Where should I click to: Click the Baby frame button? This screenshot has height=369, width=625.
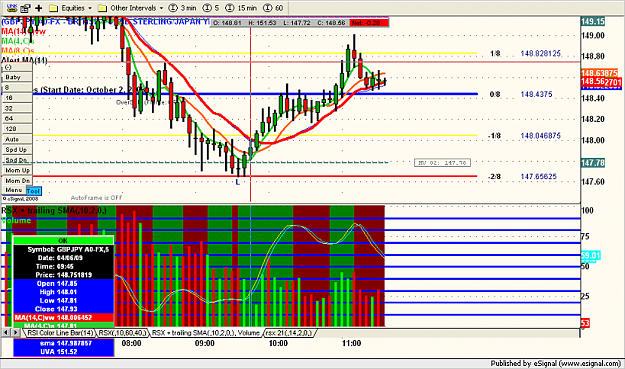click(17, 77)
